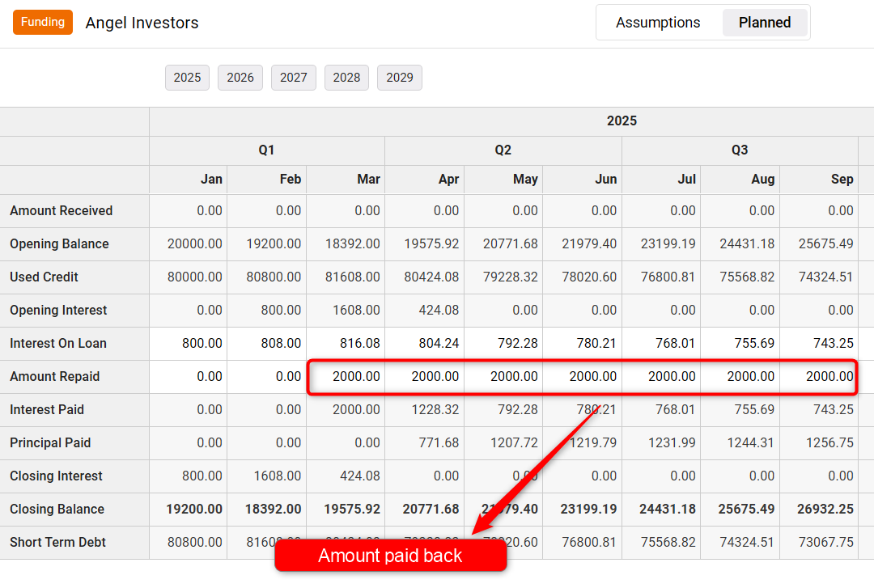Click Interest Paid value 768.01
The width and height of the screenshot is (874, 588).
pos(676,409)
